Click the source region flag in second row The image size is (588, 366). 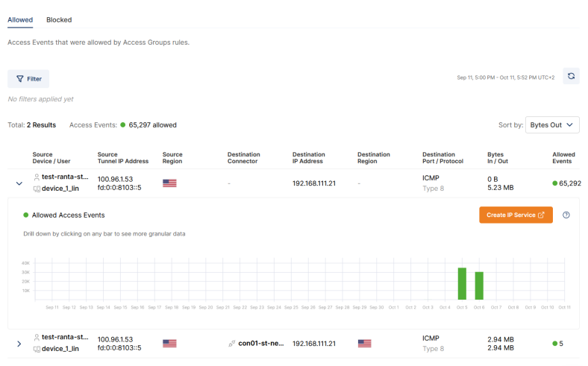(169, 344)
